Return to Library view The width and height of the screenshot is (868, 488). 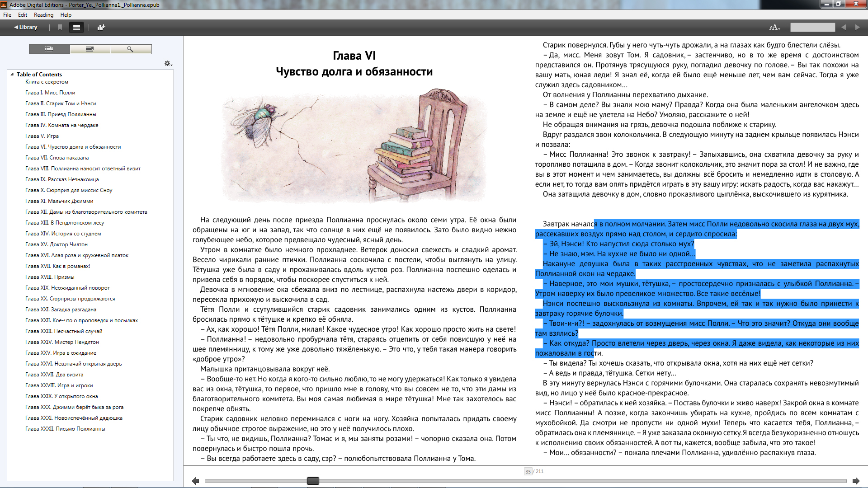tap(25, 27)
